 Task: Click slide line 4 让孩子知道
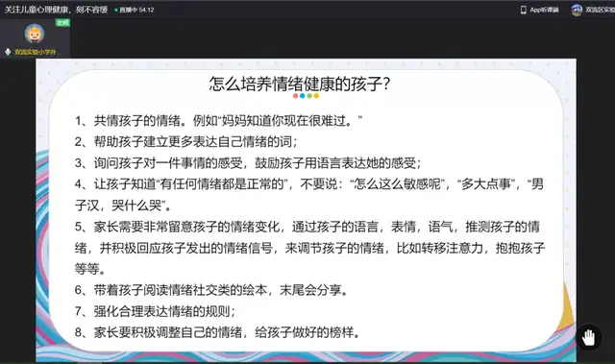point(309,183)
